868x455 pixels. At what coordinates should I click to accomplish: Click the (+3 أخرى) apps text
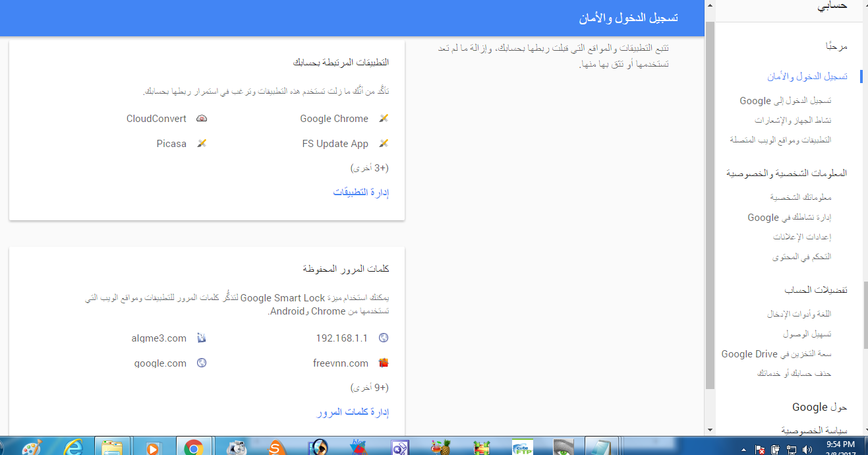[x=370, y=168]
